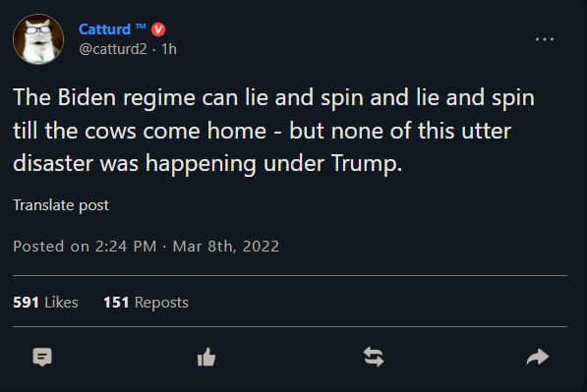Click the trademark symbol beside Catturd
This screenshot has height=392, width=587.
point(141,27)
